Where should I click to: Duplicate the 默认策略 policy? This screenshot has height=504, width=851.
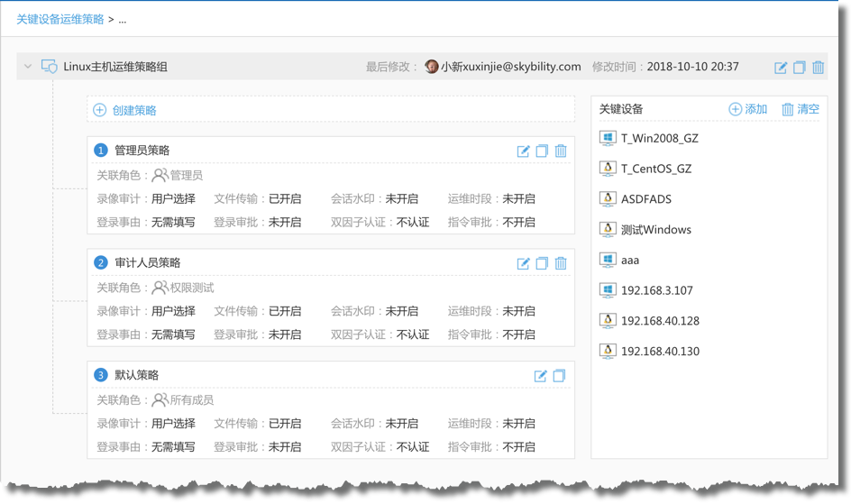click(559, 376)
